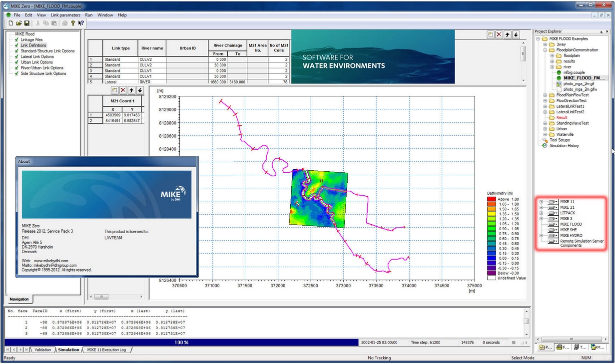This screenshot has width=615, height=364.
Task: Switch to the MIKE 11 Execution Log tab
Action: tap(106, 350)
